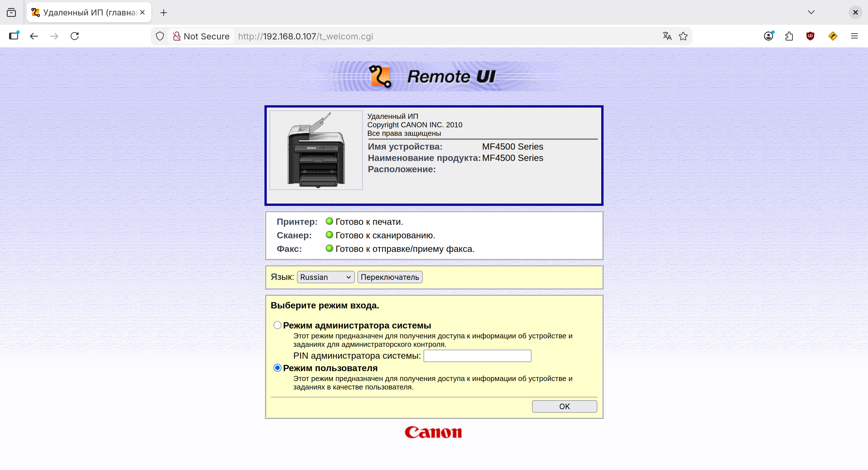Image resolution: width=868 pixels, height=470 pixels.
Task: Select the system administrator mode radio button
Action: 277,325
